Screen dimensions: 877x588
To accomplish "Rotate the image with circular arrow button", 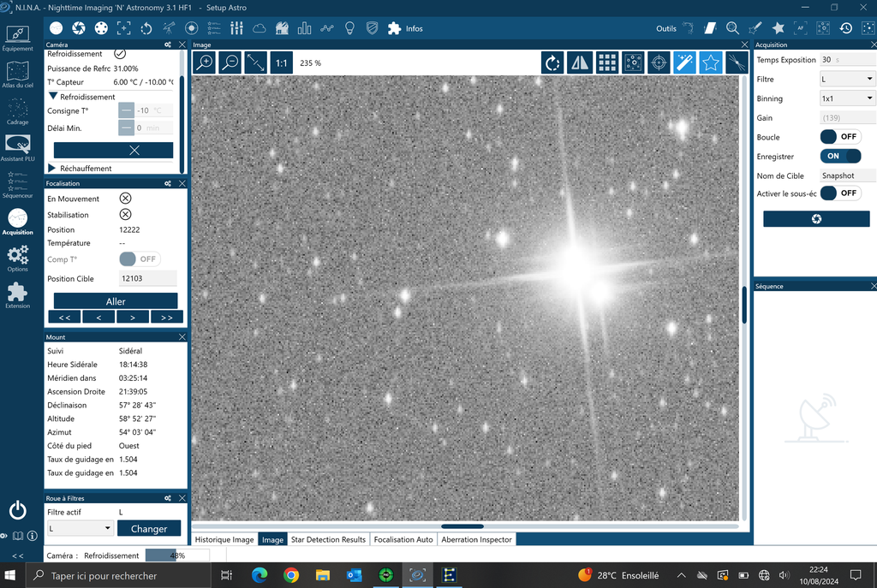I will tap(552, 62).
